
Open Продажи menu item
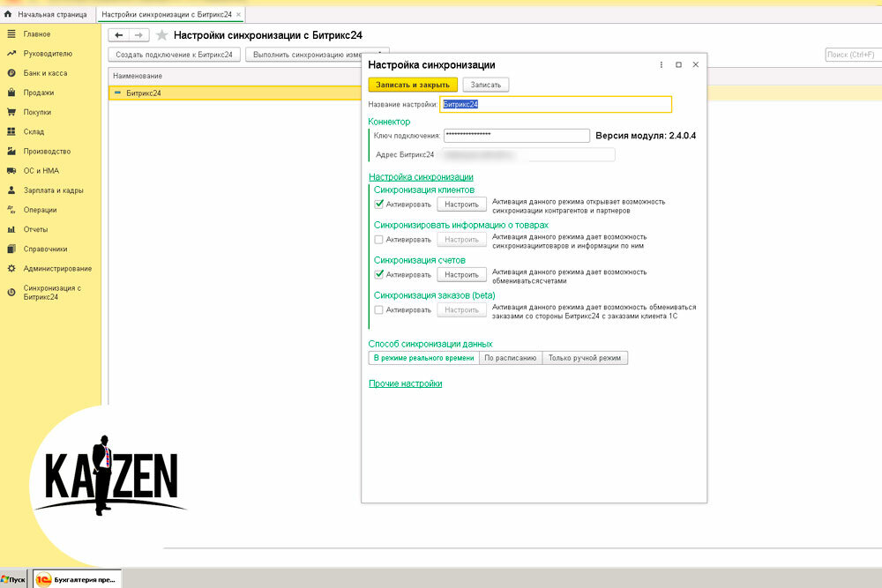click(x=39, y=93)
